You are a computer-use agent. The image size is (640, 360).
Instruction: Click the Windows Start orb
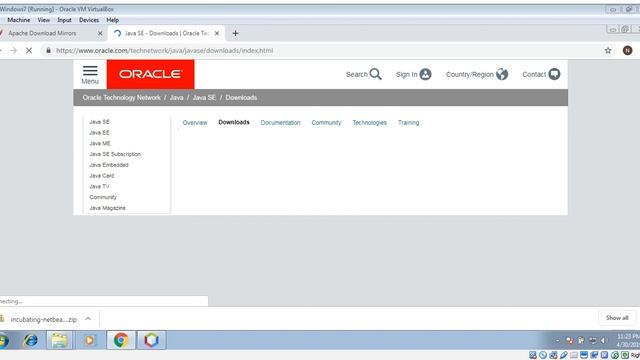[3, 340]
